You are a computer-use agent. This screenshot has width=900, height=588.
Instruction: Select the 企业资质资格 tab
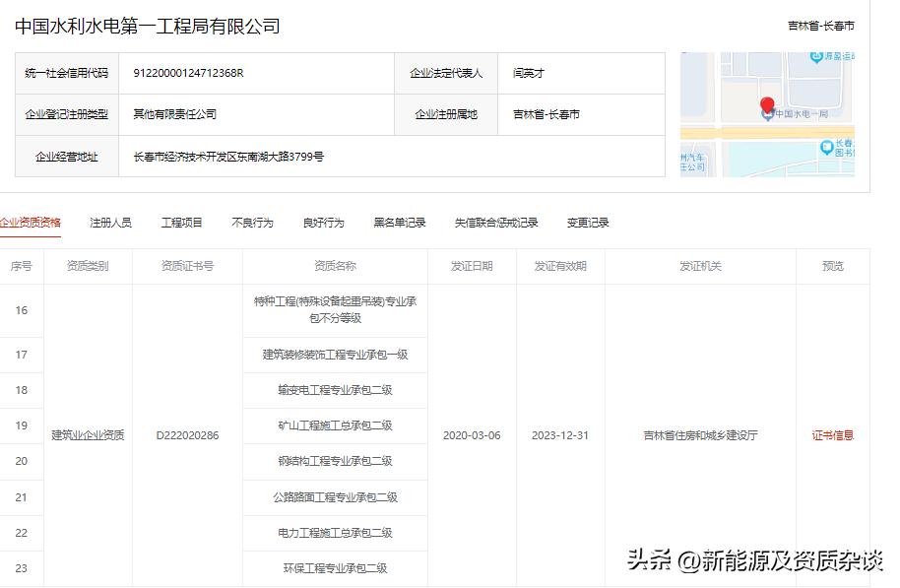[x=32, y=223]
